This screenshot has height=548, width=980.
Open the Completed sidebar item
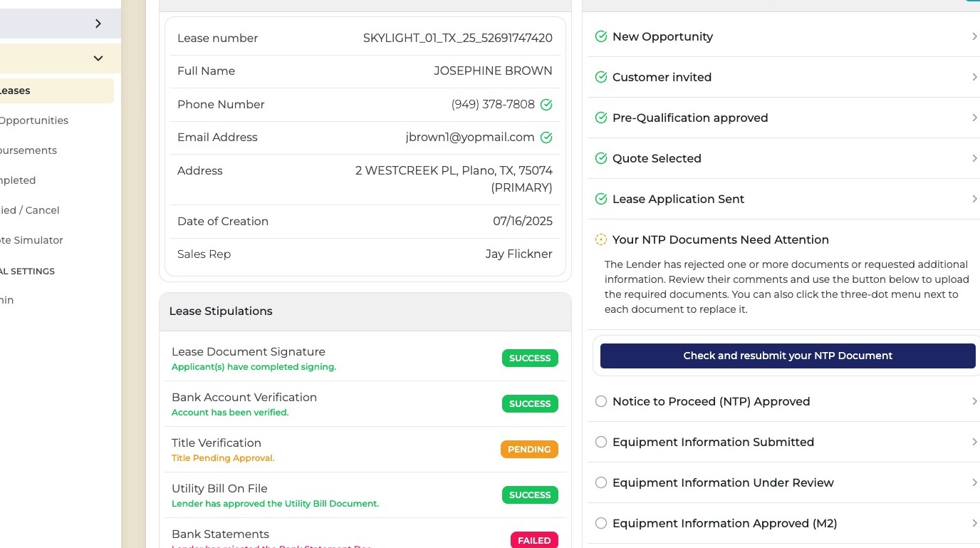tap(18, 180)
